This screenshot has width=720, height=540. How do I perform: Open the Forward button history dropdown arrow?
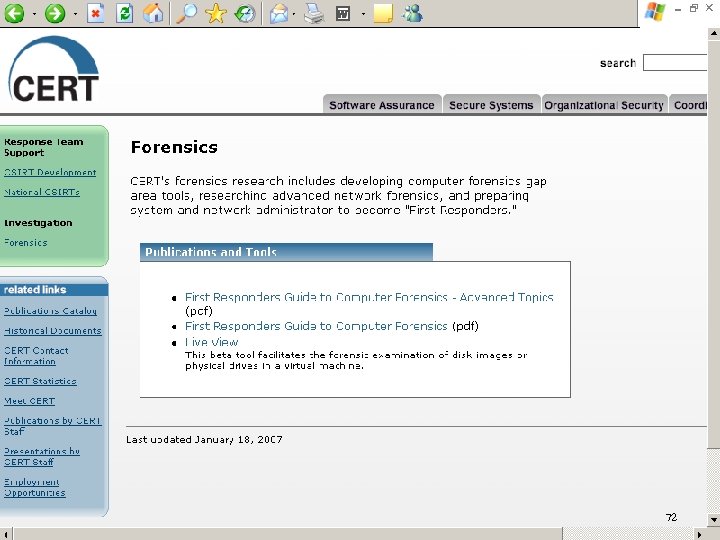75,14
